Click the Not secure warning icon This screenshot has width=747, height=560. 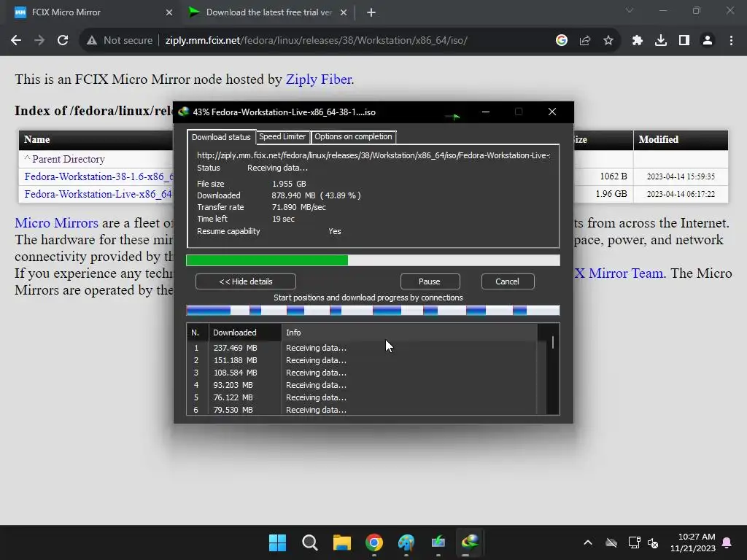pos(92,41)
